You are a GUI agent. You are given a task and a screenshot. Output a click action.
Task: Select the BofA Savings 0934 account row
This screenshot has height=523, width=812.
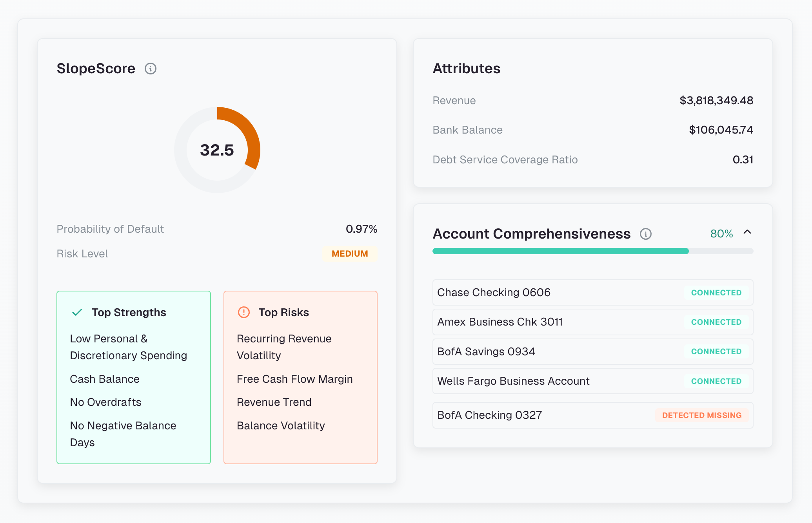(549, 352)
